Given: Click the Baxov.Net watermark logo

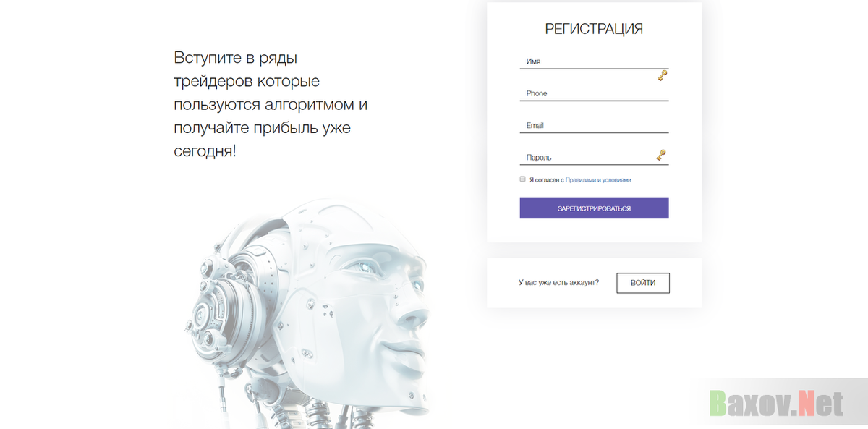Looking at the screenshot, I should (776, 403).
